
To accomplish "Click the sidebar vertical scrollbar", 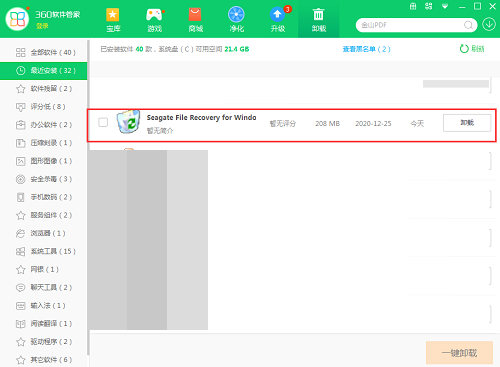I will pyautogui.click(x=88, y=197).
